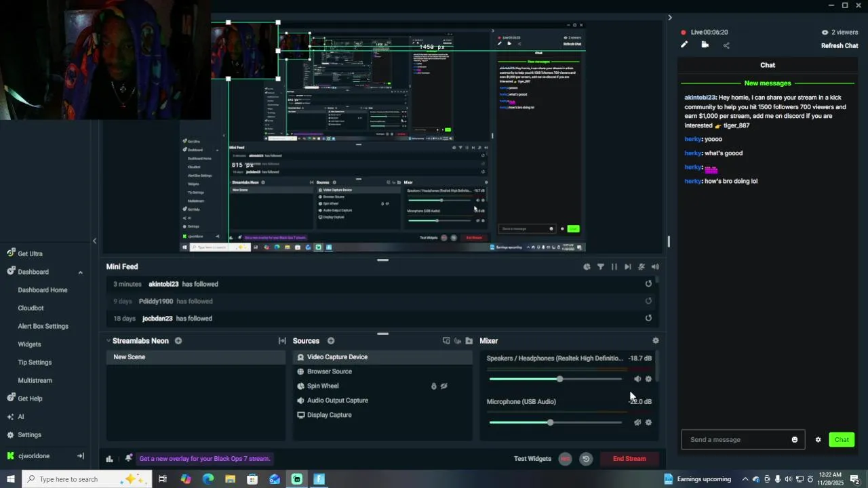Replay the Pdiddy1900 follow alert
This screenshot has height=488, width=868.
tap(648, 301)
